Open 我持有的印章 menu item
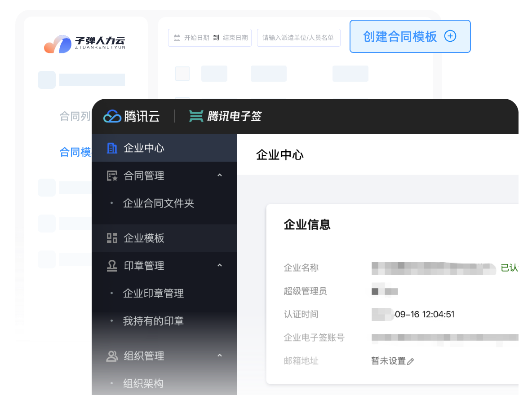532x395 pixels. (153, 321)
